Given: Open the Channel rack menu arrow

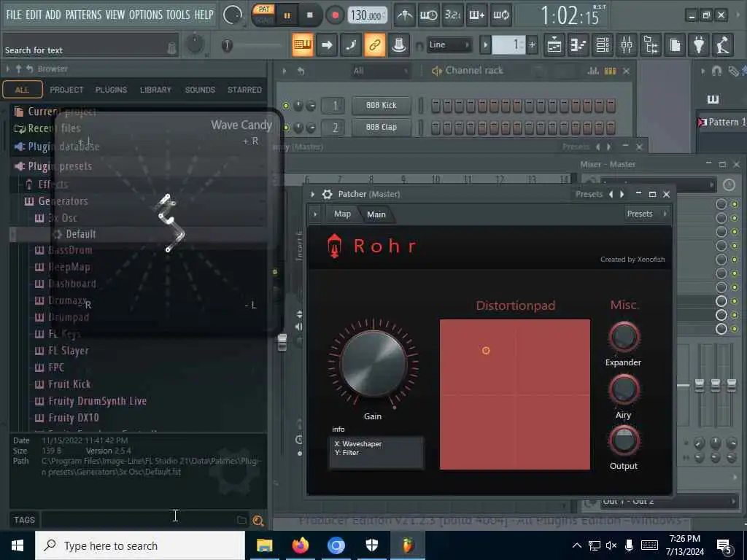Looking at the screenshot, I should tap(285, 71).
